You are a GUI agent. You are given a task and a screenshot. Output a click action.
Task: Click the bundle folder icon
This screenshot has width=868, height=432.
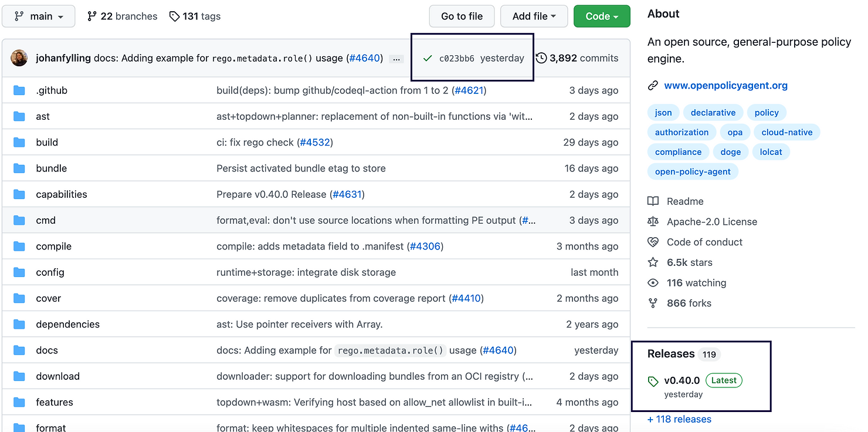[x=19, y=168]
